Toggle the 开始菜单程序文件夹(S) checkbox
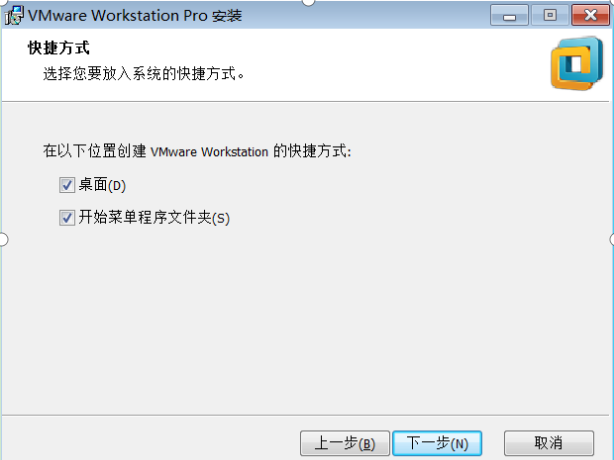The height and width of the screenshot is (460, 614). click(x=67, y=218)
